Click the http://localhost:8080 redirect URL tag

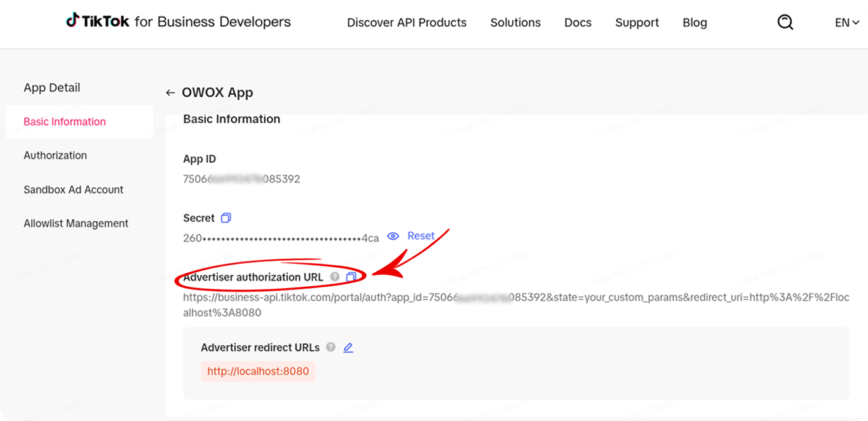tap(258, 371)
